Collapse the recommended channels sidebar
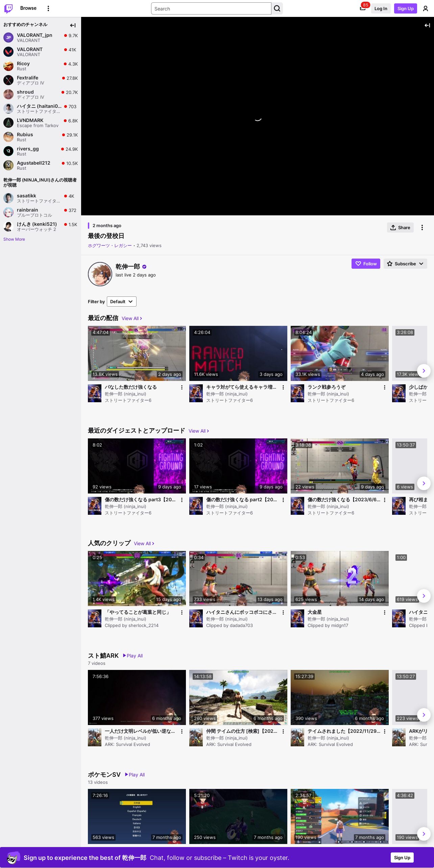 73,25
